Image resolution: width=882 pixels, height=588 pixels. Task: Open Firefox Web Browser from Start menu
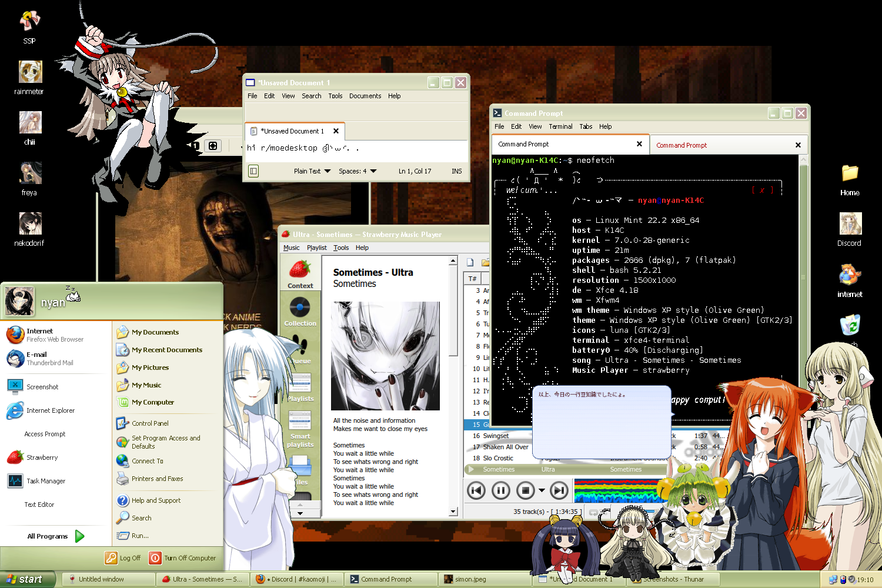pos(55,335)
